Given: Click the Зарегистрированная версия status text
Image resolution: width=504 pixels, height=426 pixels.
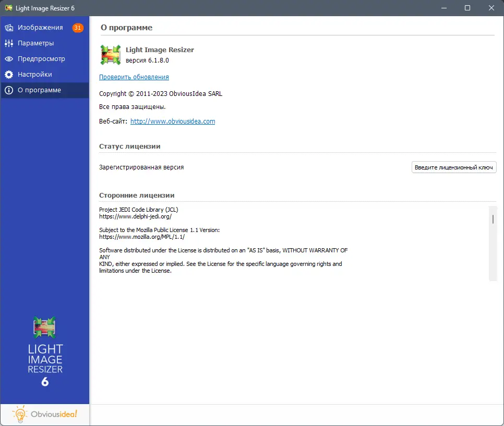Looking at the screenshot, I should [141, 167].
